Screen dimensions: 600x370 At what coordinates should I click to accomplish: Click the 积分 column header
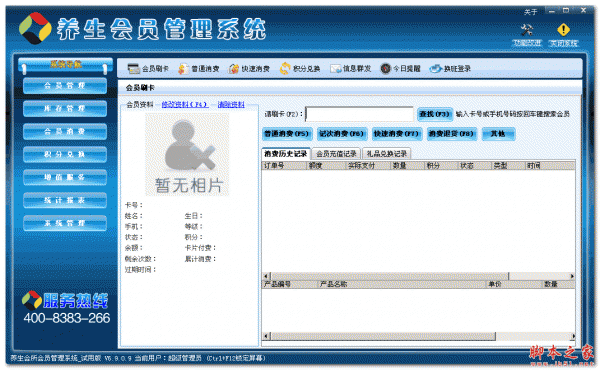[x=442, y=166]
